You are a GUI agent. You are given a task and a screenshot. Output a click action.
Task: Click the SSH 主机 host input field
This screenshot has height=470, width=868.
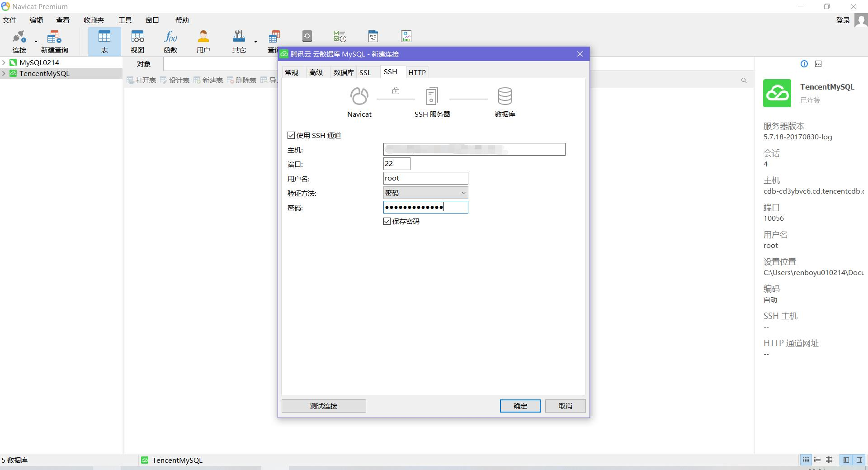click(x=474, y=149)
